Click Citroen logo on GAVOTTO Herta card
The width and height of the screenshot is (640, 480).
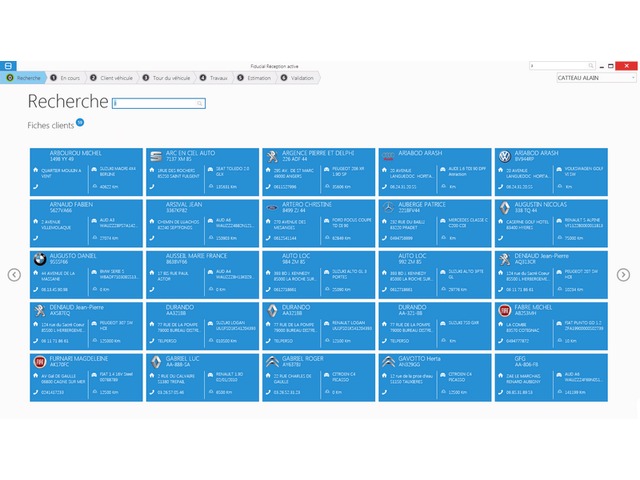click(388, 361)
